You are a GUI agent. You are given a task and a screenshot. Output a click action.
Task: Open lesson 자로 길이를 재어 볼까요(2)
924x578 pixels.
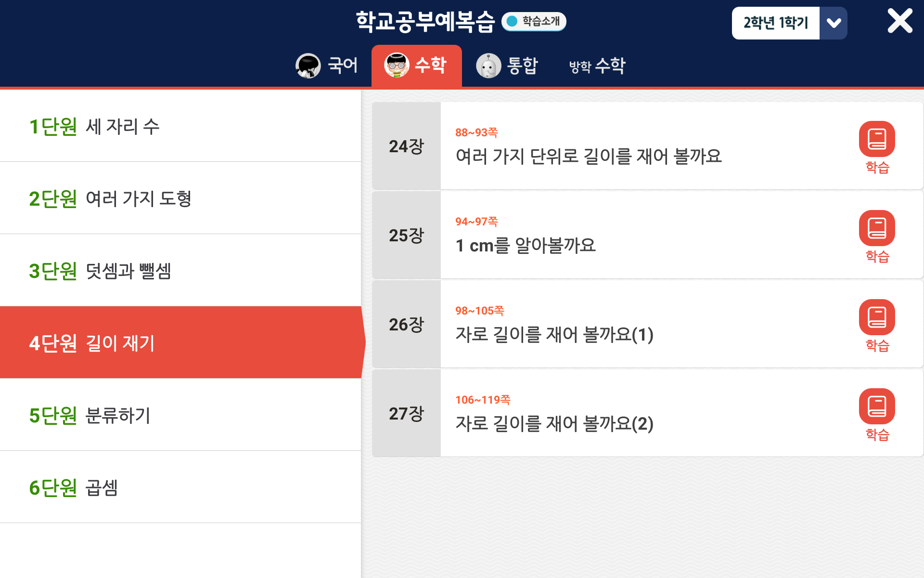[x=554, y=424]
